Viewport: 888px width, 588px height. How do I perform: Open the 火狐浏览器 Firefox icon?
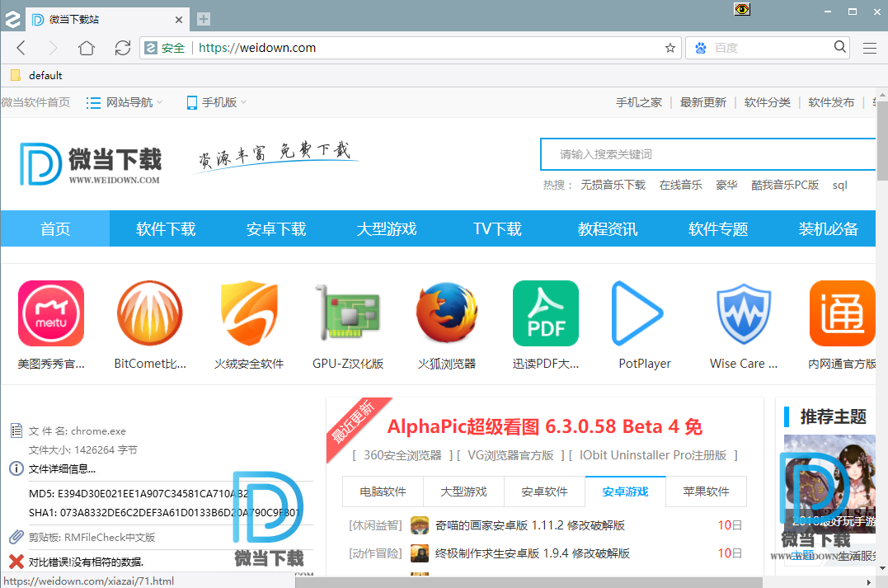[447, 313]
